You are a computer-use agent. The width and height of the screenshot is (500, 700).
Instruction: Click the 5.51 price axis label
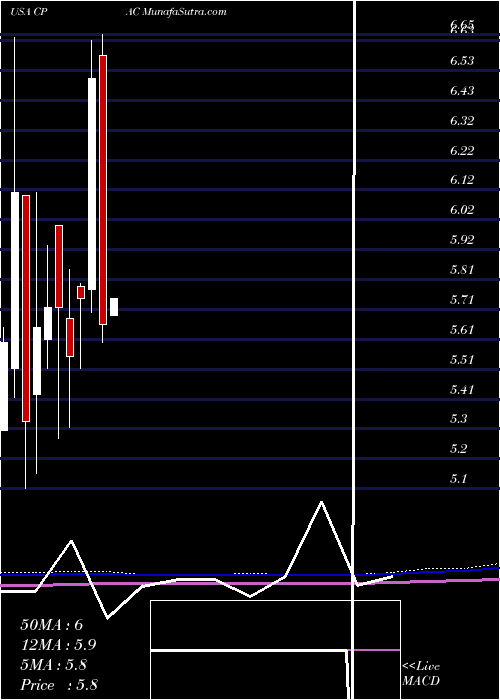(462, 360)
